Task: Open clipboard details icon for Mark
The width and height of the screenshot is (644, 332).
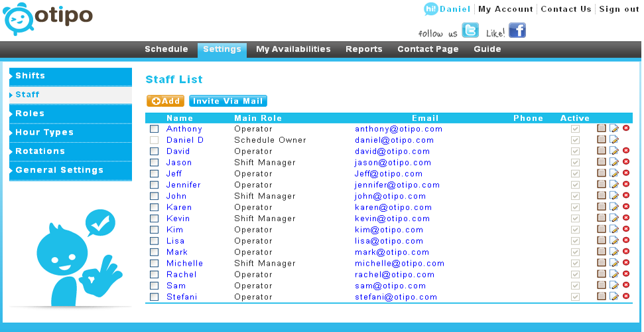Action: tap(602, 252)
